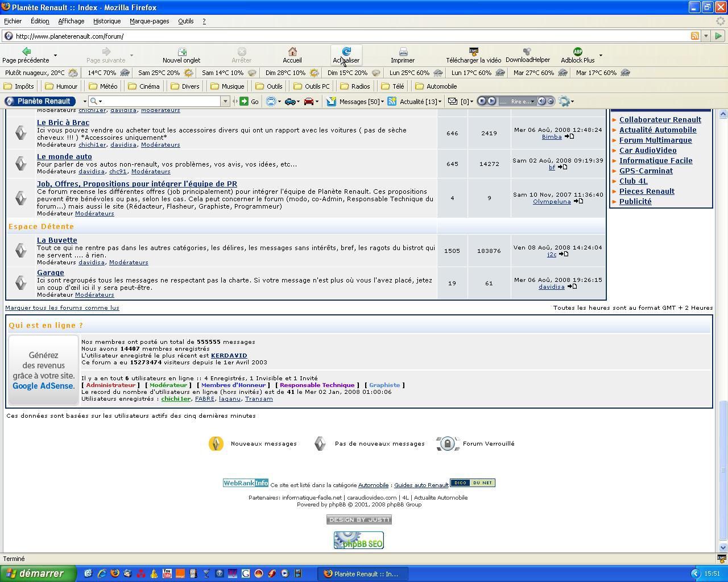Open the Radios bookmarks folder
The height and width of the screenshot is (582, 728).
point(355,86)
